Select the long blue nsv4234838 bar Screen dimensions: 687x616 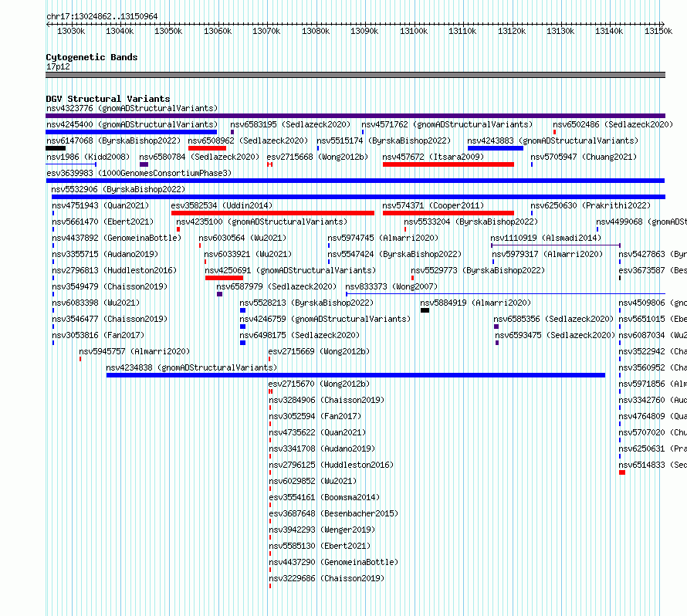tap(356, 375)
